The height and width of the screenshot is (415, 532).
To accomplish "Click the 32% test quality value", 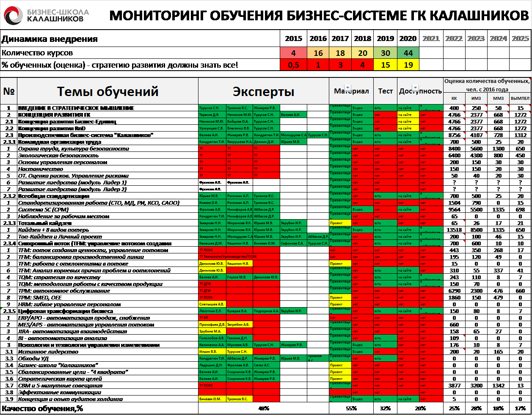I will click(x=385, y=408).
